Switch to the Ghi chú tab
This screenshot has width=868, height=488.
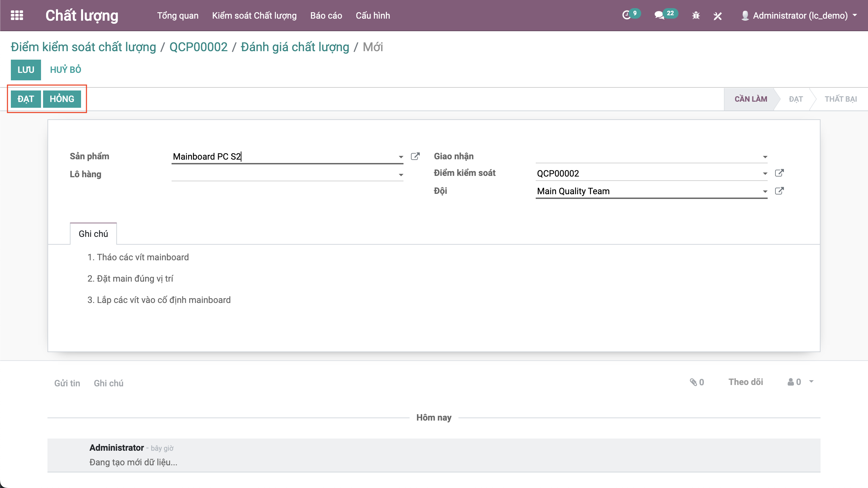click(x=93, y=234)
